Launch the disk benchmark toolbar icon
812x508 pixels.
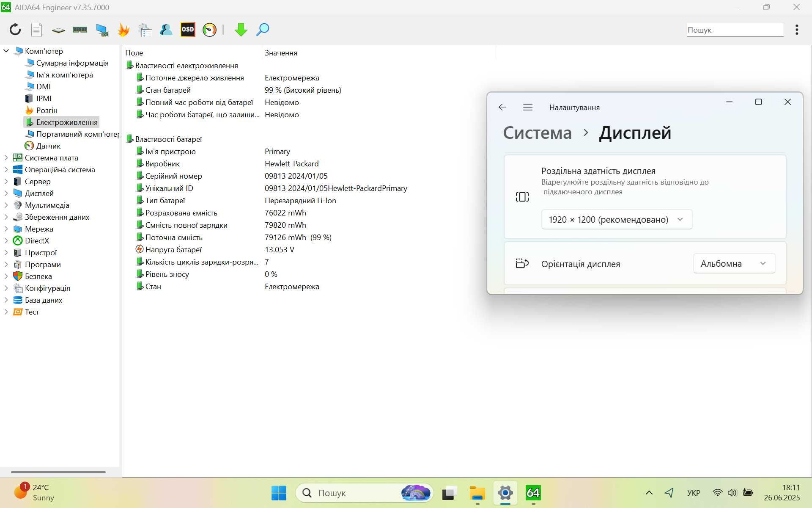[58, 30]
